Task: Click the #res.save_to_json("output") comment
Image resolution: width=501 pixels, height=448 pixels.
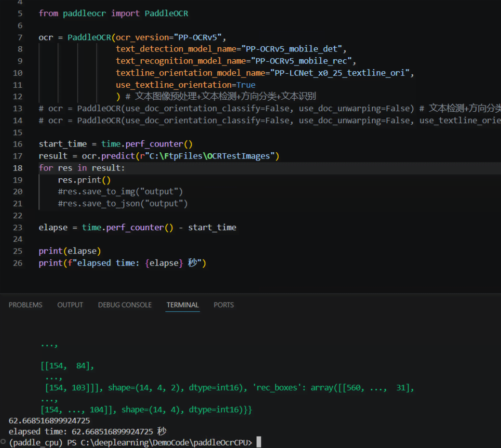Action: [x=122, y=204]
